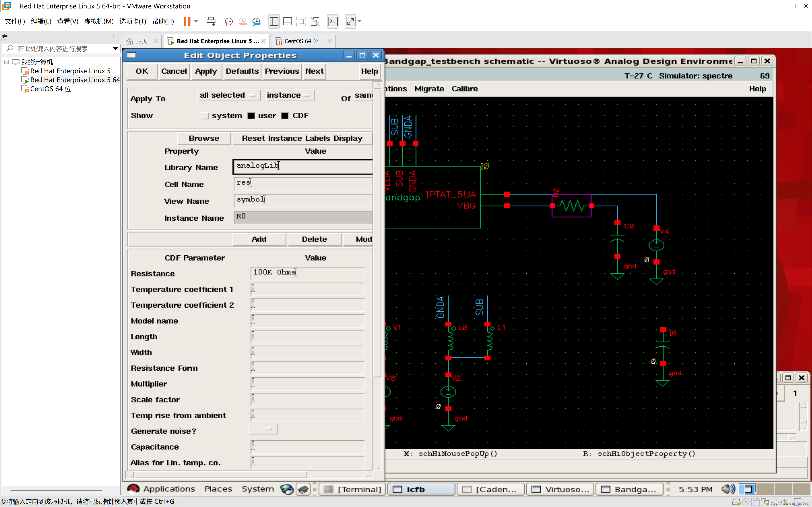812x507 pixels.
Task: Click the volume speaker icon in the panel
Action: click(728, 489)
